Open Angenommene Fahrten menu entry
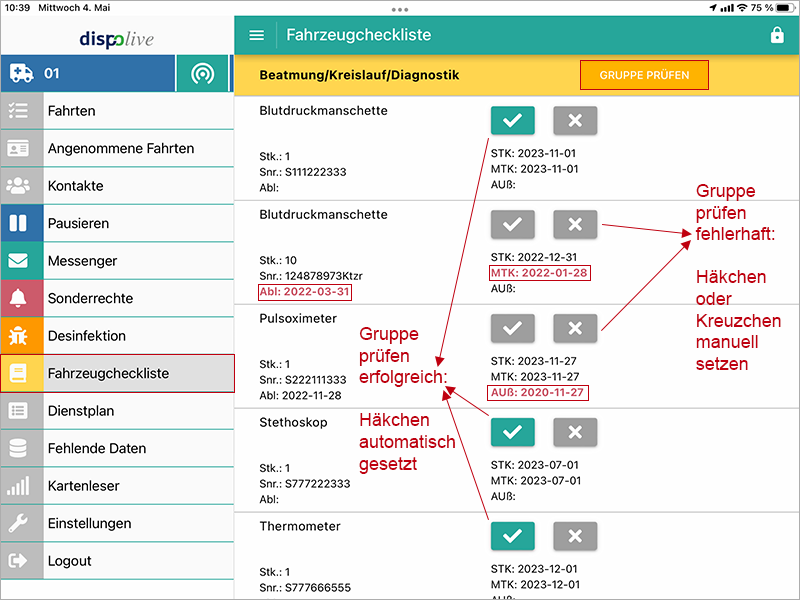Image resolution: width=800 pixels, height=600 pixels. coord(117,148)
